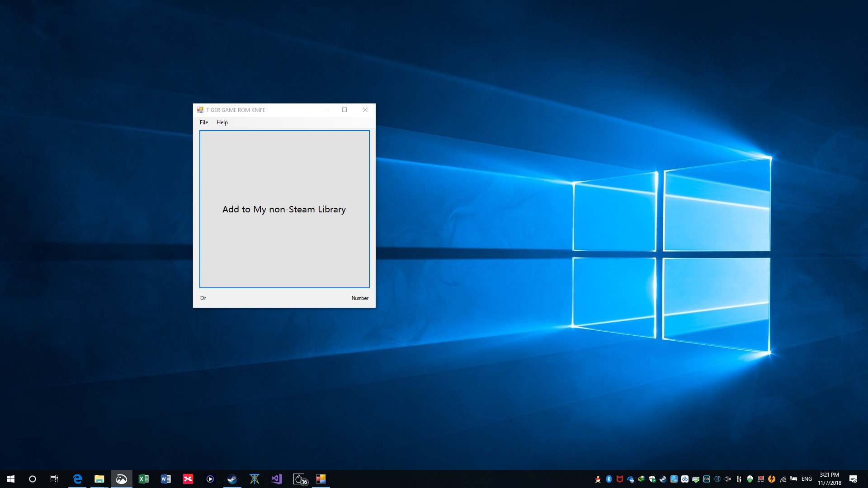868x488 pixels.
Task: Click the clock to open the calendar
Action: (x=830, y=479)
